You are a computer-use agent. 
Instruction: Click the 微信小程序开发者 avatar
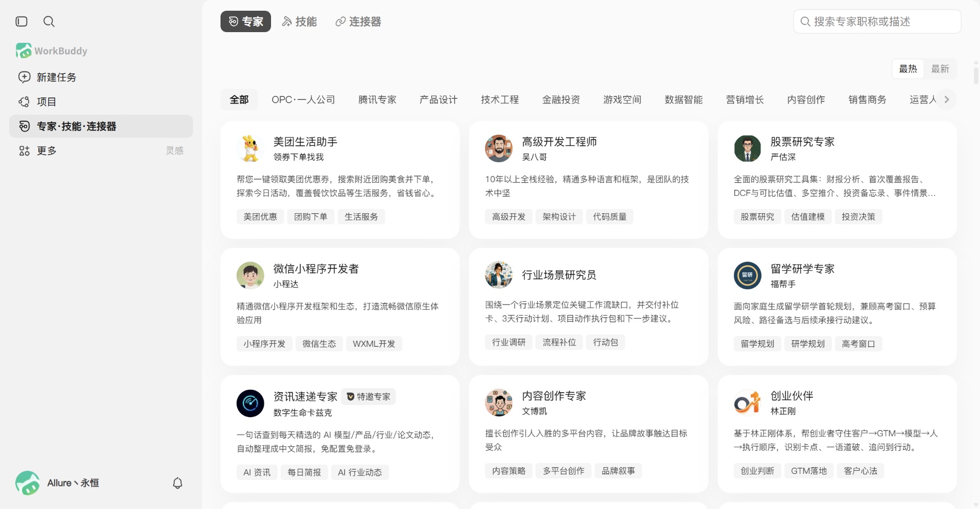tap(250, 275)
